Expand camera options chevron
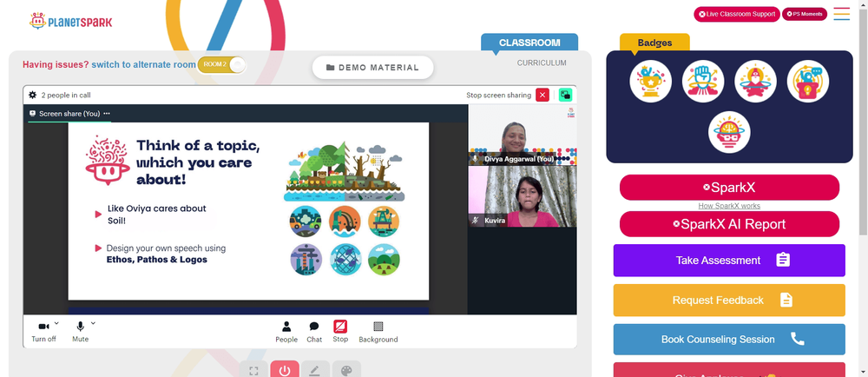Viewport: 868px width, 377px height. tap(56, 323)
